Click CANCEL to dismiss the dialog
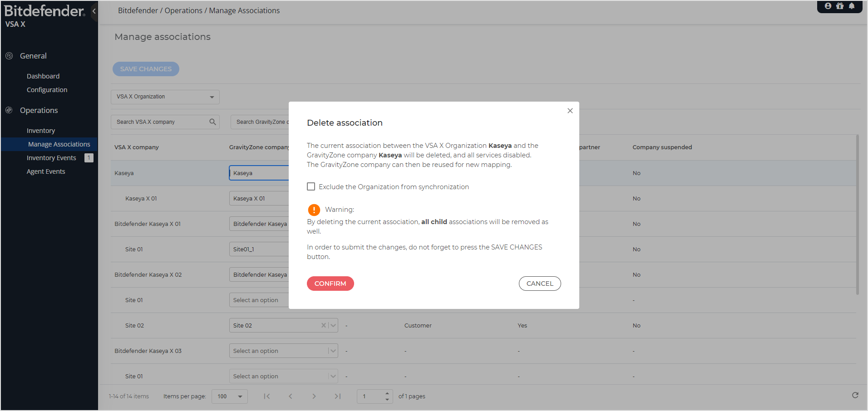Image resolution: width=868 pixels, height=411 pixels. tap(539, 283)
